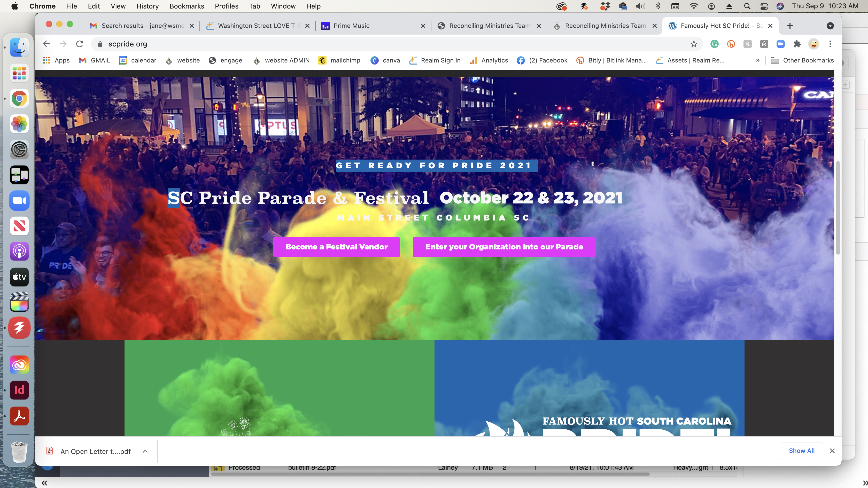Open Adobe Creative Cloud from the Dock
The width and height of the screenshot is (868, 488).
point(19,365)
